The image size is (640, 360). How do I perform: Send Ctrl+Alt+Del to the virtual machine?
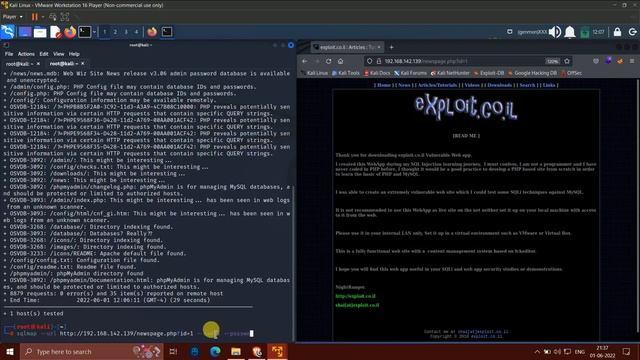pos(53,17)
